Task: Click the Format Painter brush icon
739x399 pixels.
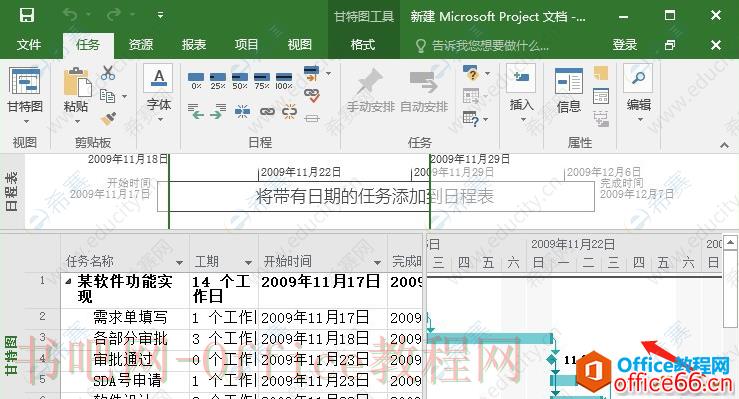Action: tap(108, 118)
